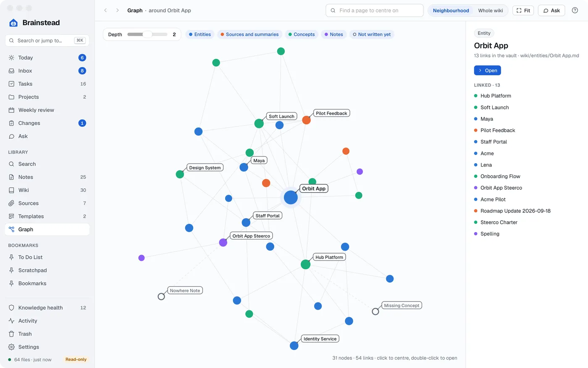Open Tasks in the sidebar

coord(47,84)
